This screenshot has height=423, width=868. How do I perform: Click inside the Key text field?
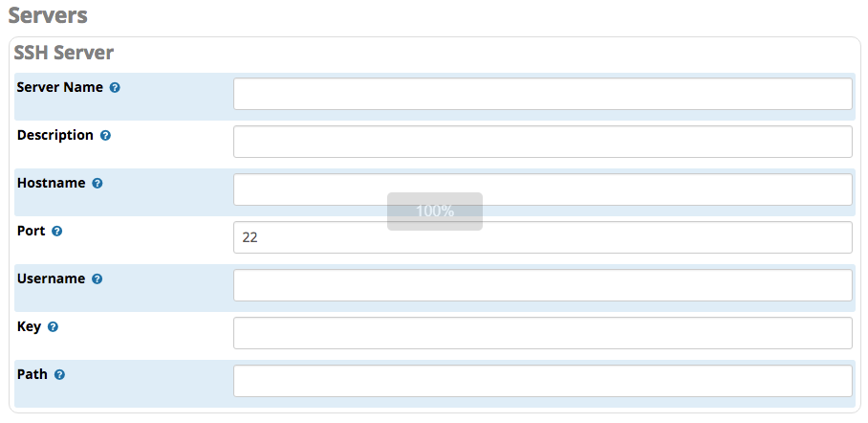coord(543,333)
